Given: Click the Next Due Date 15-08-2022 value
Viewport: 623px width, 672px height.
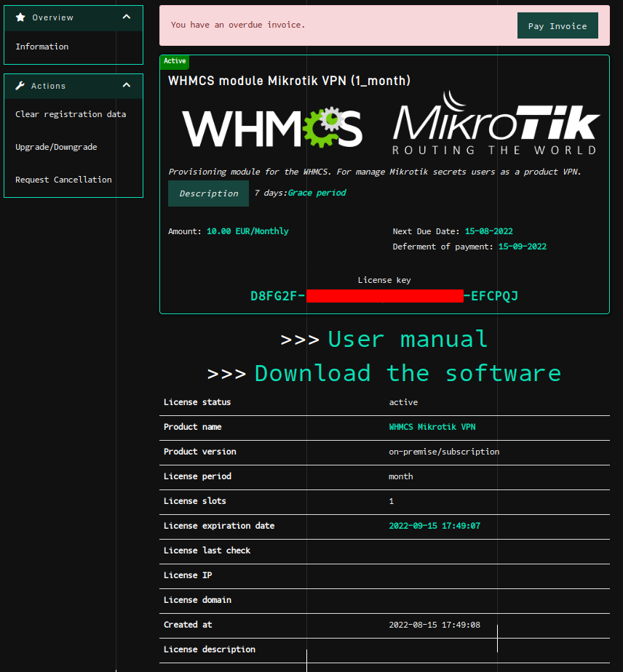Looking at the screenshot, I should 489,231.
